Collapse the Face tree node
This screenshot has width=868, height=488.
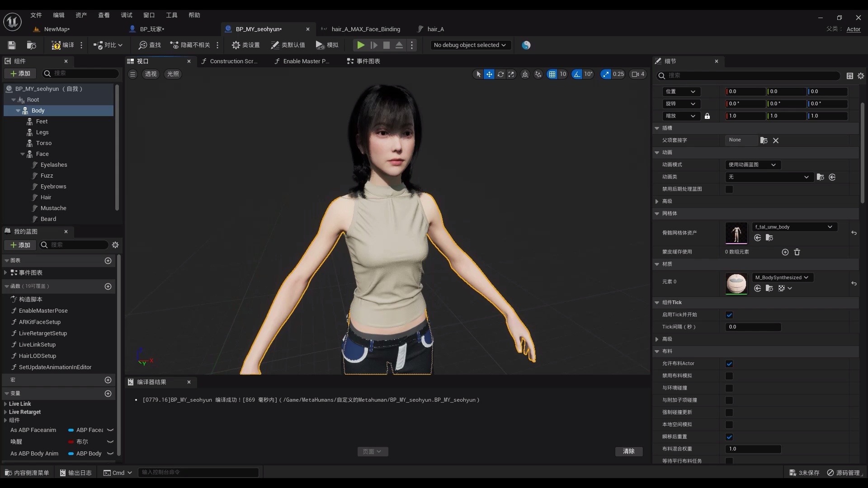pyautogui.click(x=23, y=154)
